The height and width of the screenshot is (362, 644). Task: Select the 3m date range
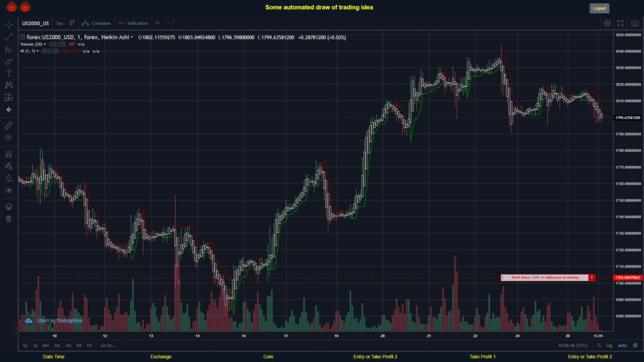[57, 346]
